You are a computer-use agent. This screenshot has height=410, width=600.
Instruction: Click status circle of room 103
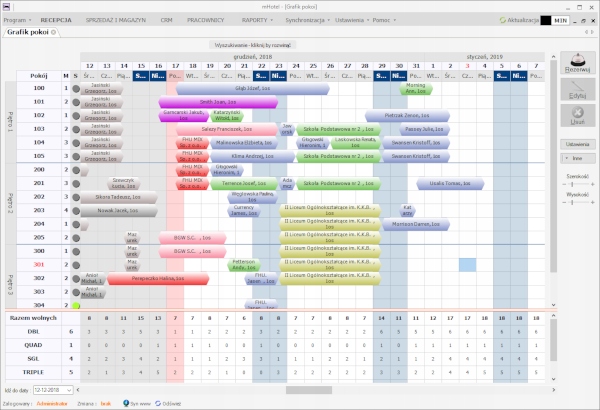pyautogui.click(x=76, y=129)
